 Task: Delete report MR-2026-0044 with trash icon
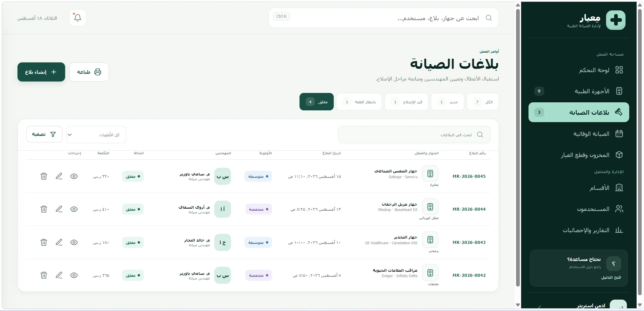(44, 209)
